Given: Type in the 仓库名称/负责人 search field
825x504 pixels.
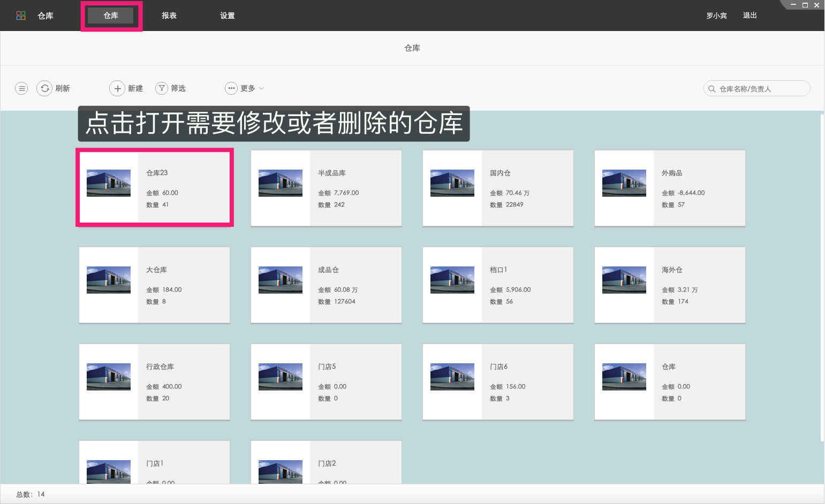Looking at the screenshot, I should pos(760,89).
